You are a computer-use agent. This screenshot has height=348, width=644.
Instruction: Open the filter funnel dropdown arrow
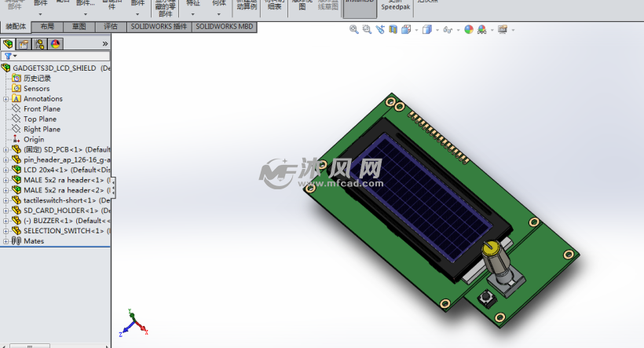(x=15, y=56)
